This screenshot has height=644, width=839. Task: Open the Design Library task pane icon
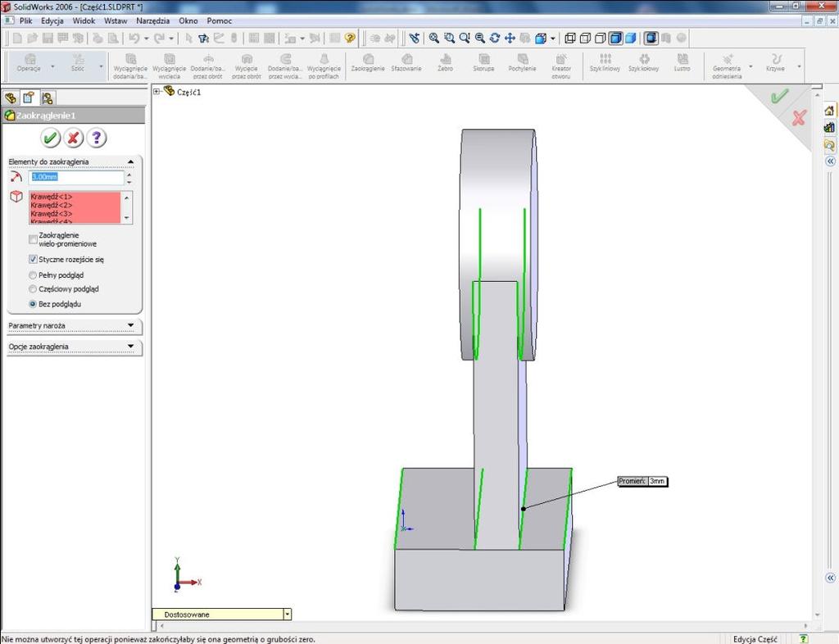click(x=829, y=128)
